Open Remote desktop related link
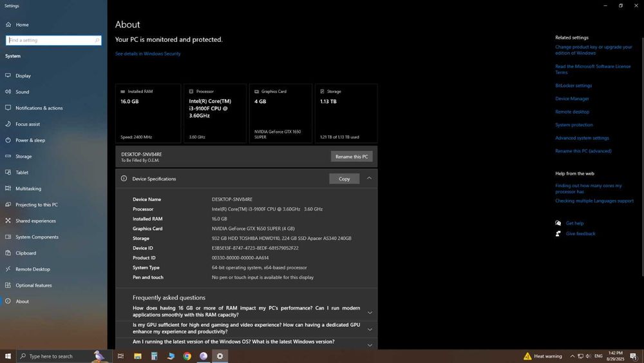 [x=572, y=112]
